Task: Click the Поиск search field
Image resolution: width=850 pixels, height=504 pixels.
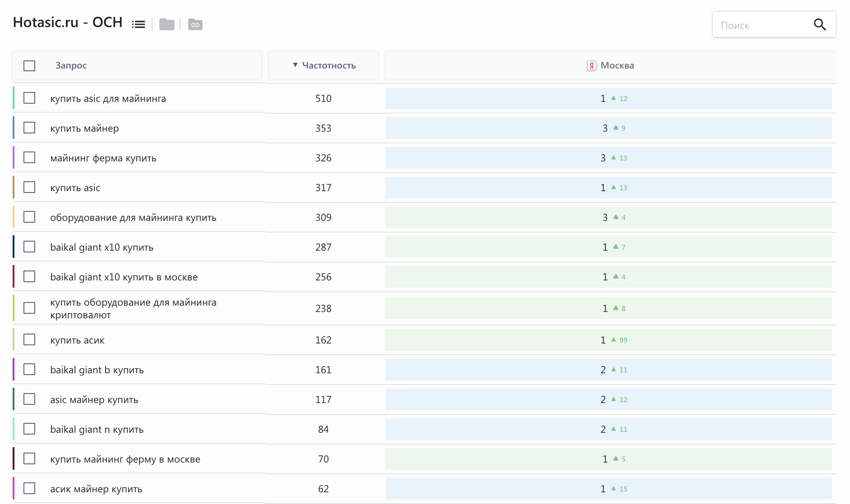Action: (774, 25)
